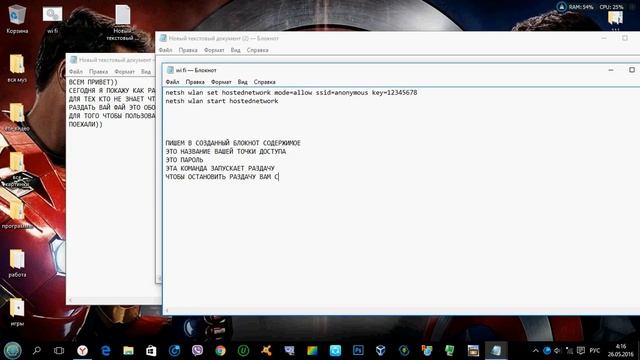
Task: Open the taskbar search magnifier
Action: click(x=37, y=350)
